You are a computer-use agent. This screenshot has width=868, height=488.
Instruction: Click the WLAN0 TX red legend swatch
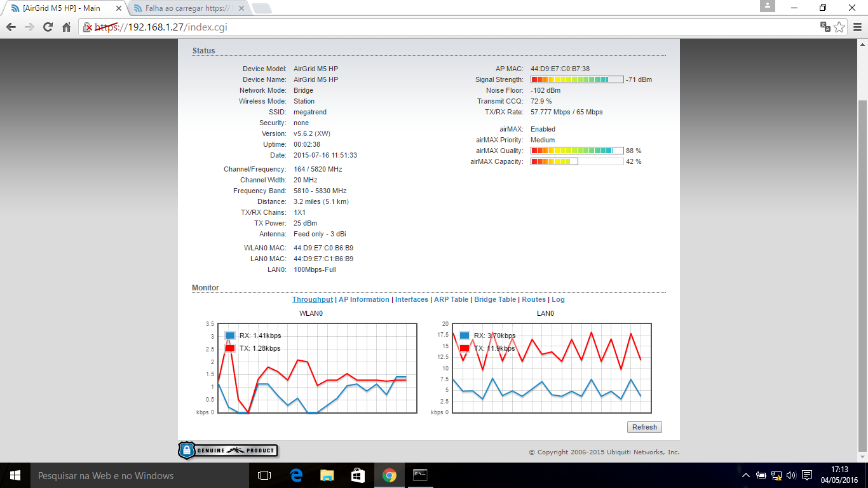click(x=230, y=348)
